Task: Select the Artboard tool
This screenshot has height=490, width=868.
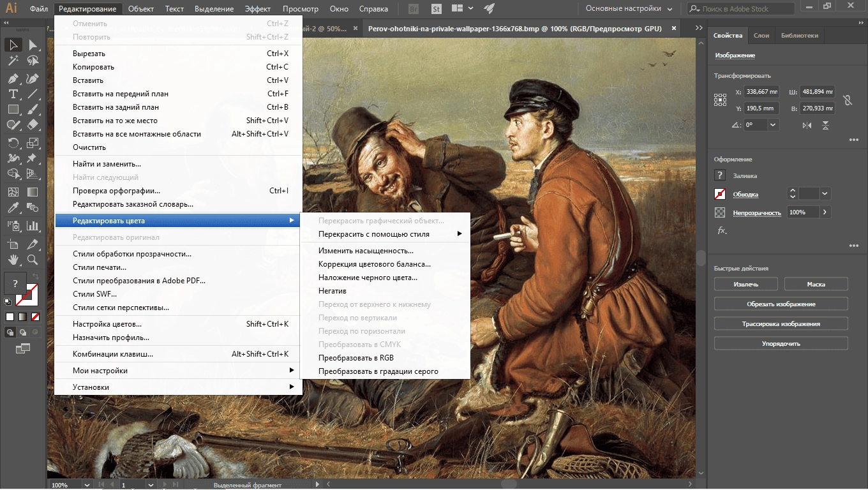Action: click(13, 244)
